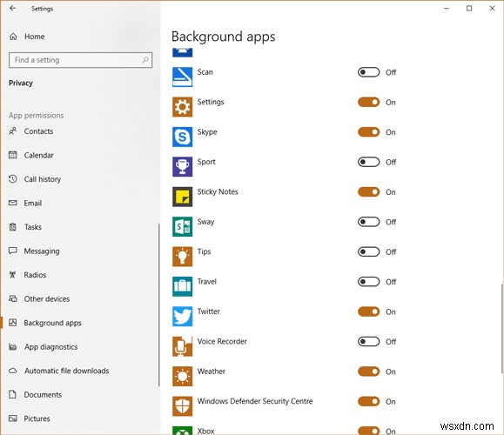Click the Documents page icon
This screenshot has height=435, width=504.
point(12,394)
